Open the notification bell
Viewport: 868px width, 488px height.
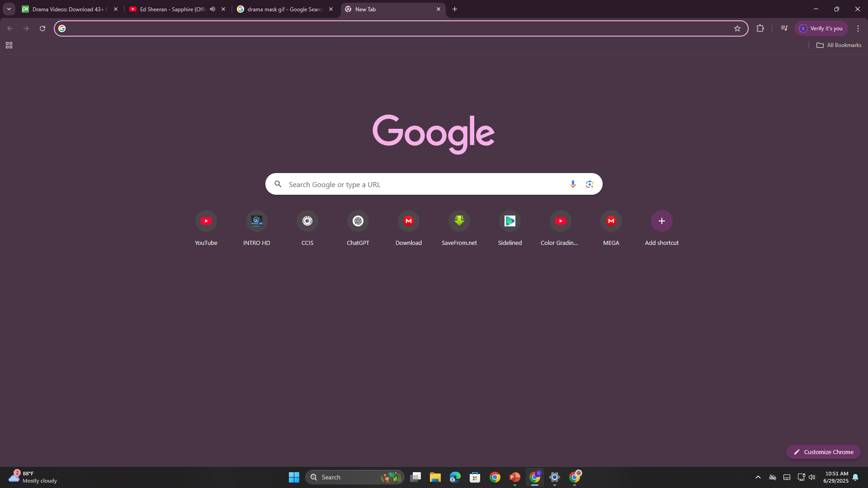855,477
